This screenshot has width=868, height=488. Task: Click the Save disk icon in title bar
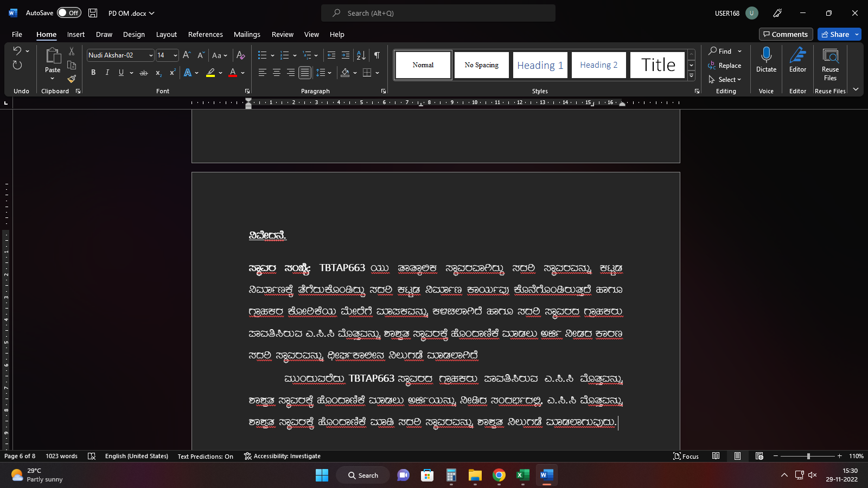click(93, 13)
